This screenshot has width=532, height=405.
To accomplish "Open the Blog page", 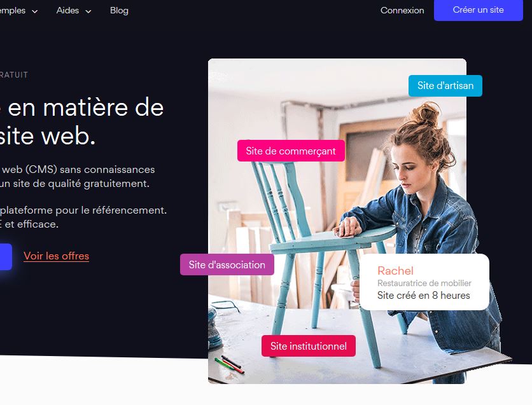I will [119, 11].
